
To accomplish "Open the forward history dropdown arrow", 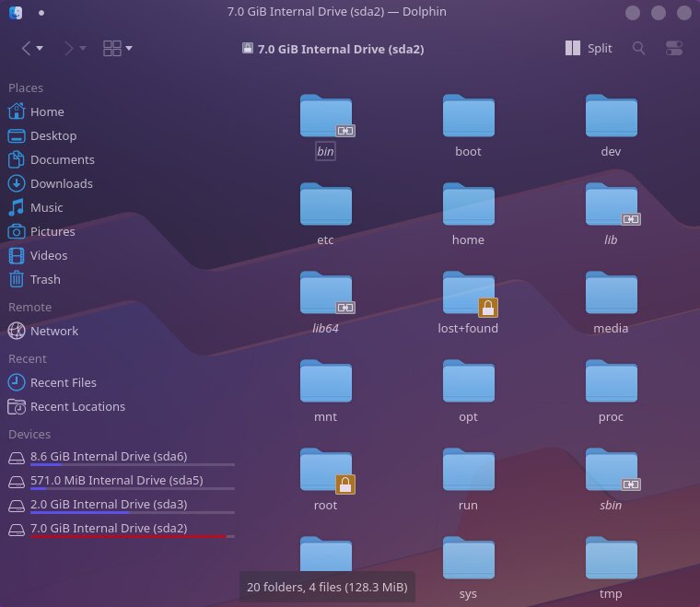I will (83, 48).
